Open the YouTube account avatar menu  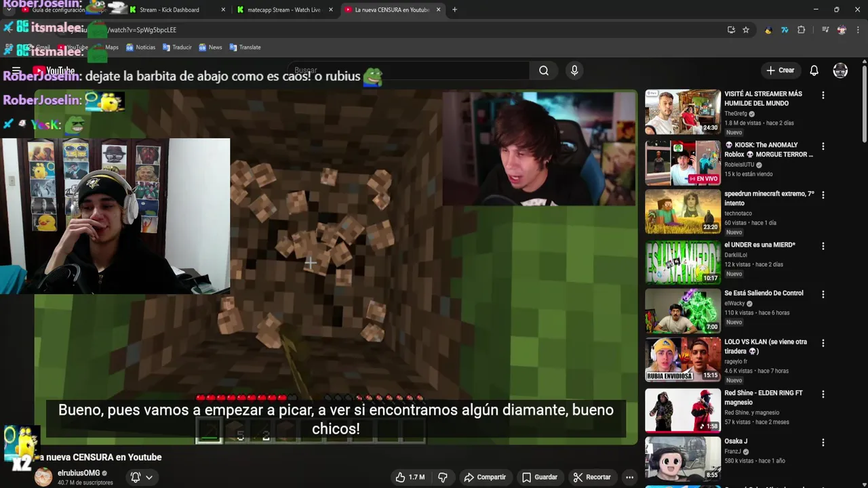pyautogui.click(x=840, y=70)
